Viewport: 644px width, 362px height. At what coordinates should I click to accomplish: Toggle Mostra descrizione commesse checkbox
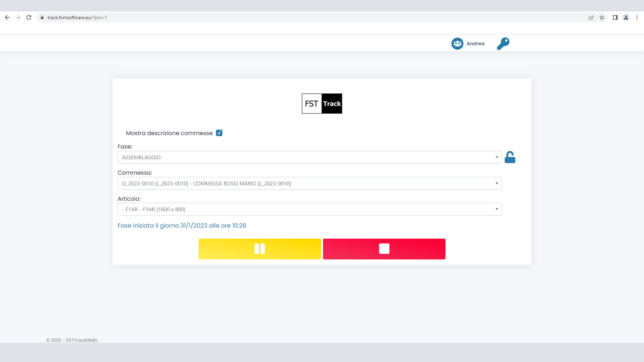(219, 133)
